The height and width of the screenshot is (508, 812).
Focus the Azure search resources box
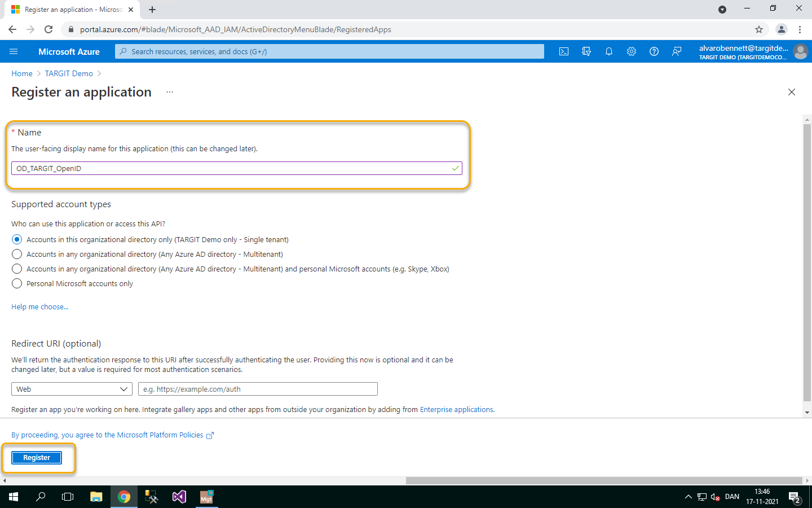pos(329,51)
